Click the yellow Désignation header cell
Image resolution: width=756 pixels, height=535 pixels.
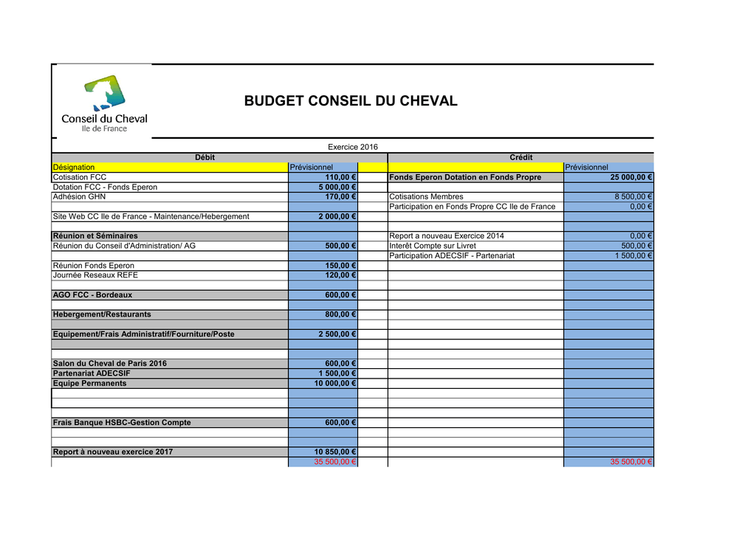(x=170, y=168)
